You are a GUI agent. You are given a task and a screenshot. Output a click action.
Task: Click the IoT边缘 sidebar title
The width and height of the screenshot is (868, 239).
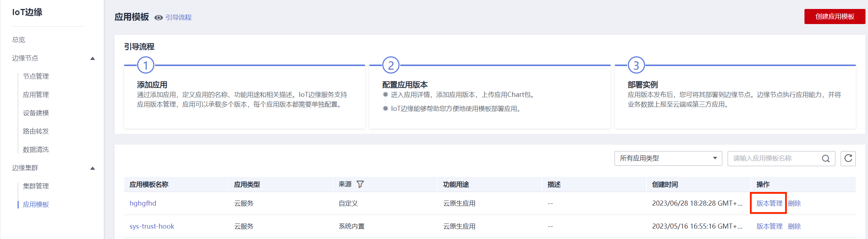click(27, 12)
